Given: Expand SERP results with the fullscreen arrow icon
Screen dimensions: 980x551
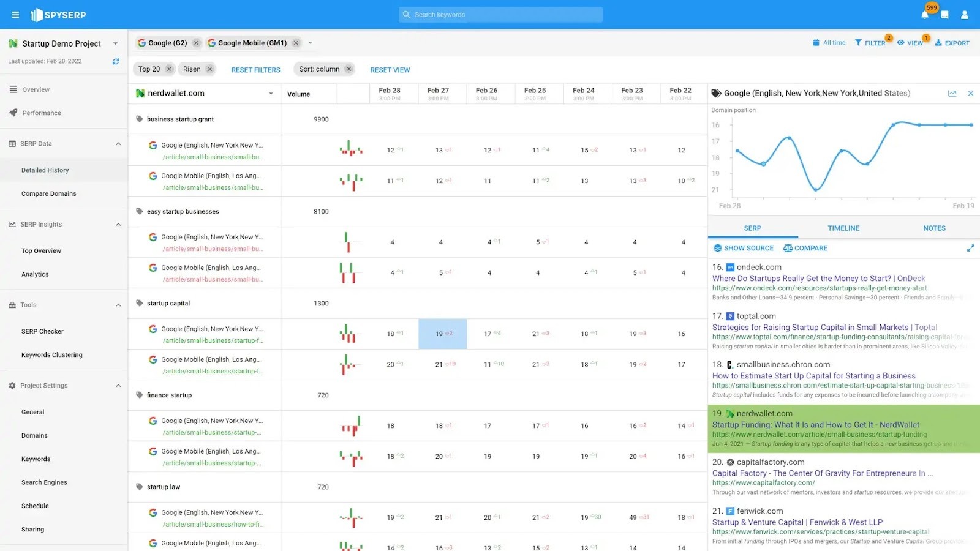Looking at the screenshot, I should [970, 248].
